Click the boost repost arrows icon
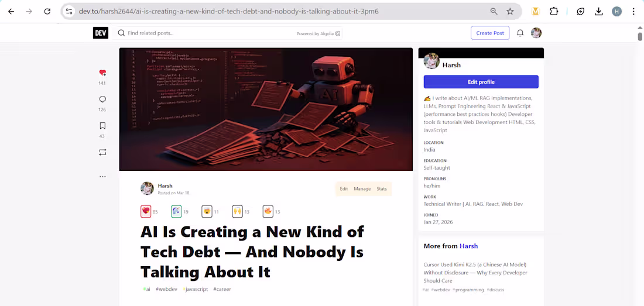Image resolution: width=644 pixels, height=306 pixels. click(x=102, y=152)
